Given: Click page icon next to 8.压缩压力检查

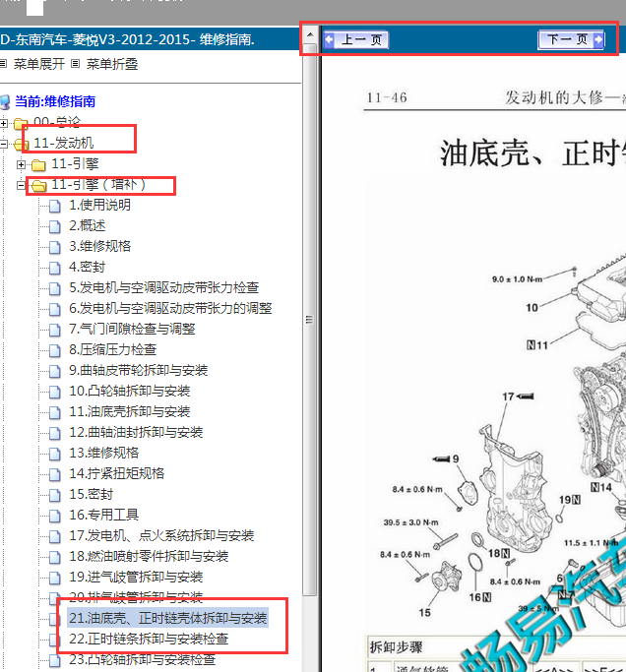Looking at the screenshot, I should (x=55, y=350).
